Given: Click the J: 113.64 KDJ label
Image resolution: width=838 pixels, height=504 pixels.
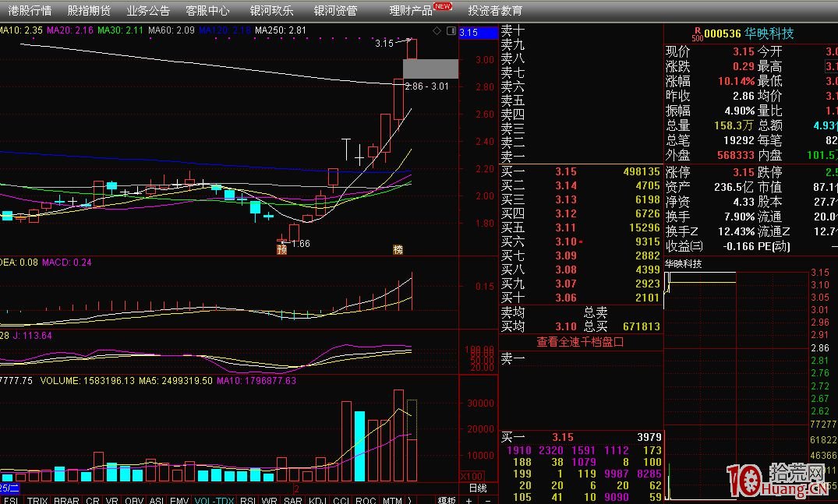Looking at the screenshot, I should coord(32,336).
